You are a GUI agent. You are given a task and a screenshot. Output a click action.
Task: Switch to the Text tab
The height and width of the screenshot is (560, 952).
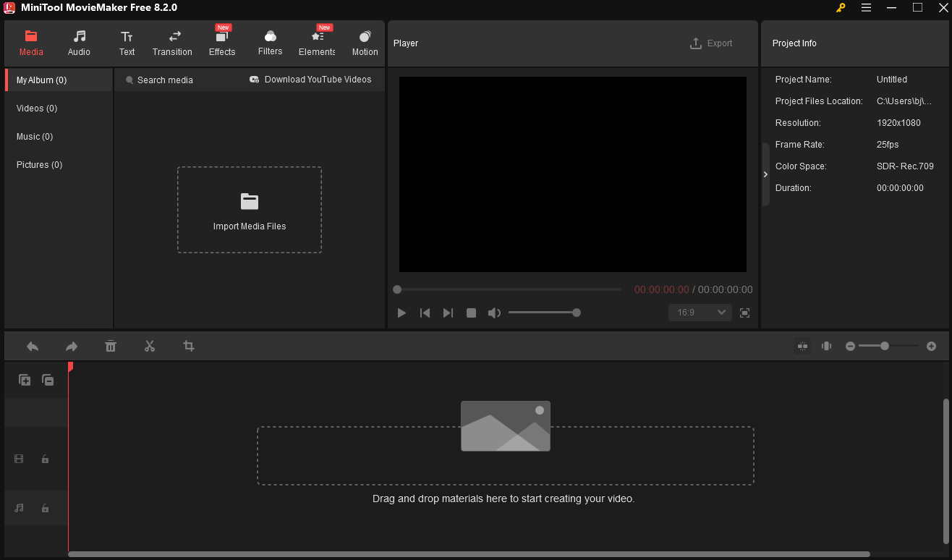pos(127,43)
